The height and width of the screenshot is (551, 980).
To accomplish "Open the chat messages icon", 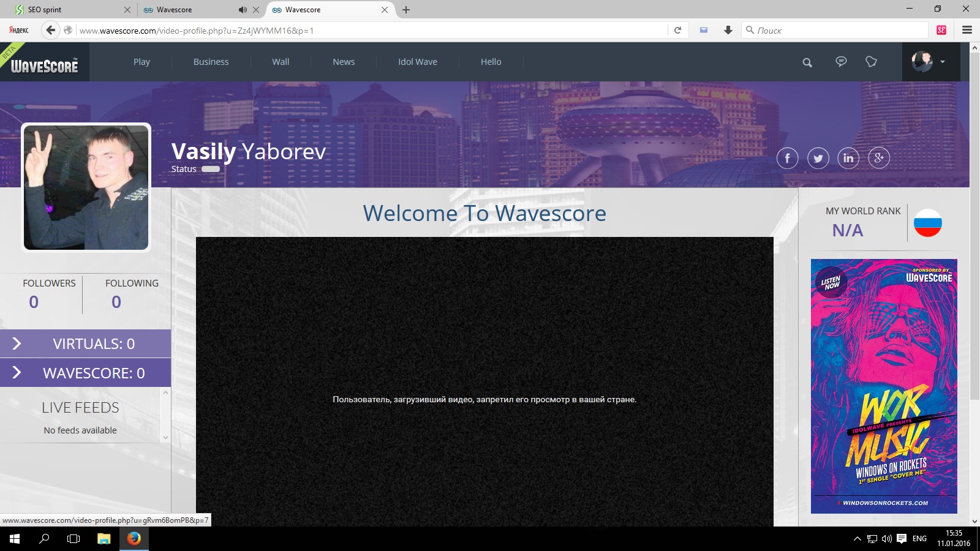I will (x=841, y=61).
